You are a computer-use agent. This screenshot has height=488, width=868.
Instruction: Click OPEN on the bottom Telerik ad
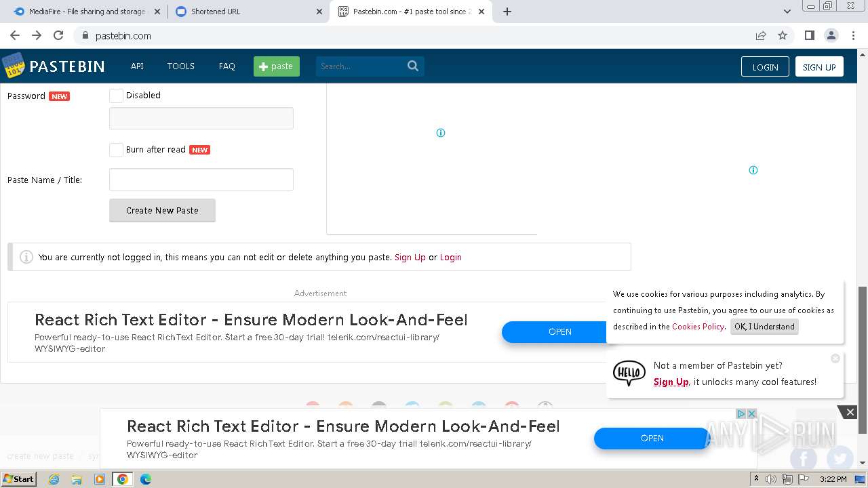pyautogui.click(x=652, y=438)
